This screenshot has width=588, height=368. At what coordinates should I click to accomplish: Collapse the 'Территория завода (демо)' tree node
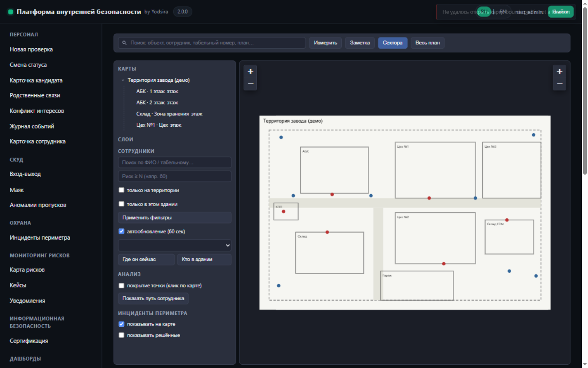pos(123,80)
